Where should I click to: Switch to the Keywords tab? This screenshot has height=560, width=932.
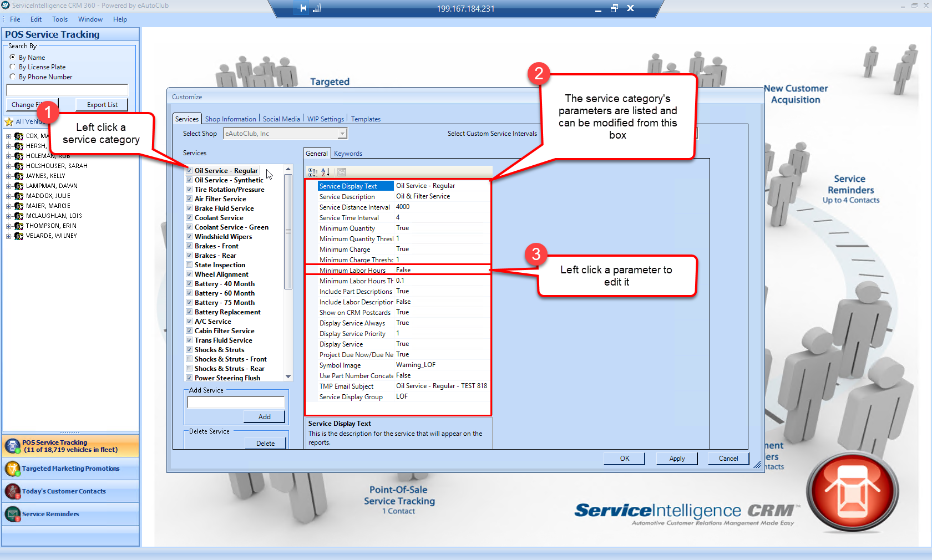click(x=348, y=154)
